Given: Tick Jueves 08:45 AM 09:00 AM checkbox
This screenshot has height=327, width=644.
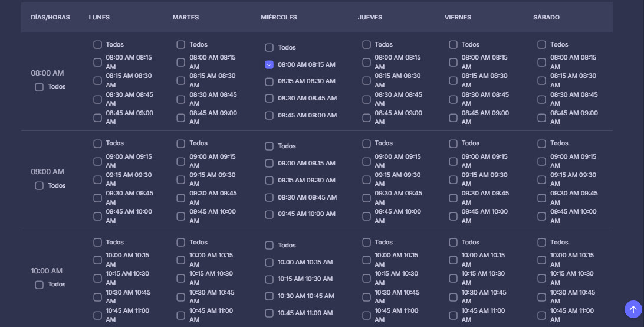Looking at the screenshot, I should point(366,117).
